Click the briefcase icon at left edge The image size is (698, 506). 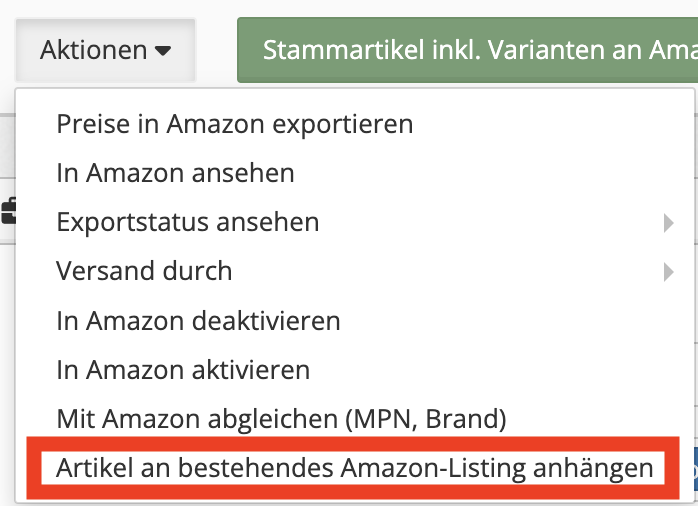click(8, 210)
